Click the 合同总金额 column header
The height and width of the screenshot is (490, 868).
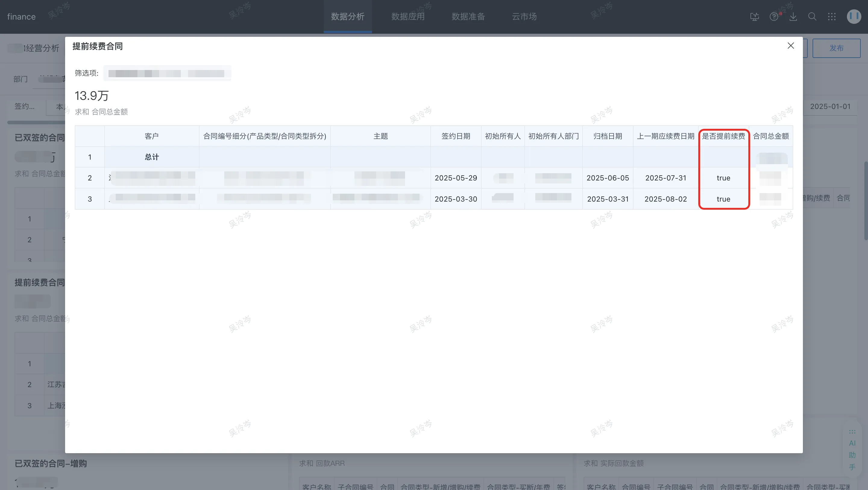pos(771,136)
